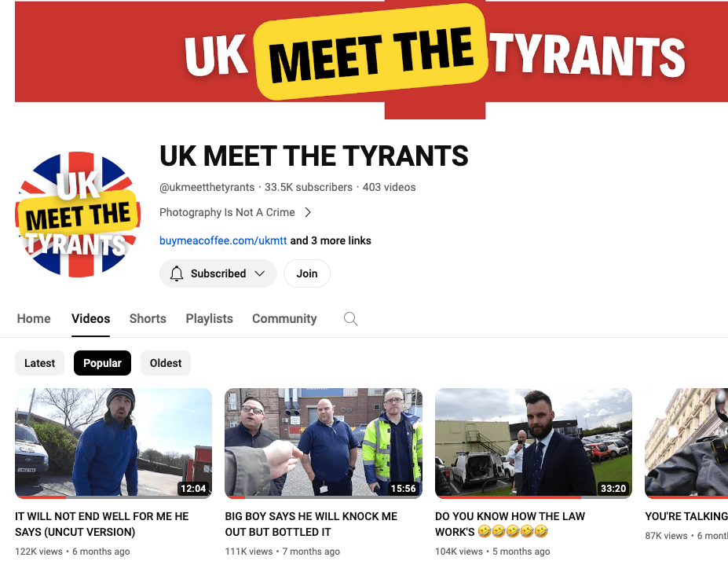Open the channel search magnifier icon
Viewport: 728px width, 572px height.
click(x=350, y=319)
